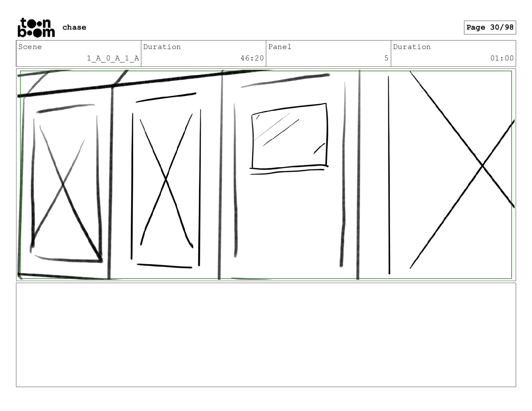Click the thin vertical line near right X

click(389, 175)
